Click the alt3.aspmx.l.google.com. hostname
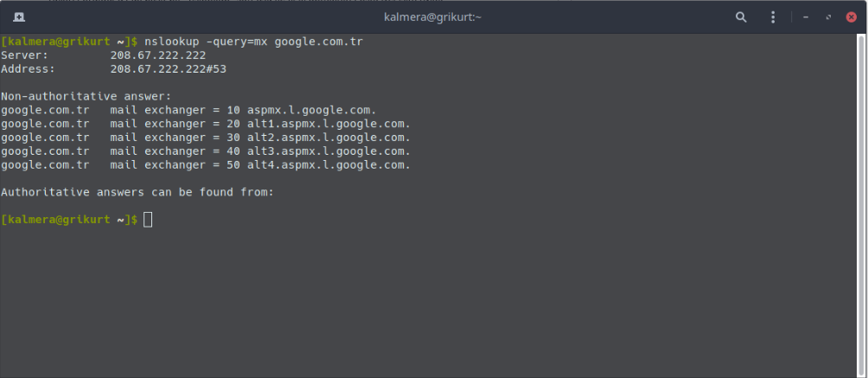Viewport: 868px width, 378px height. click(x=329, y=151)
